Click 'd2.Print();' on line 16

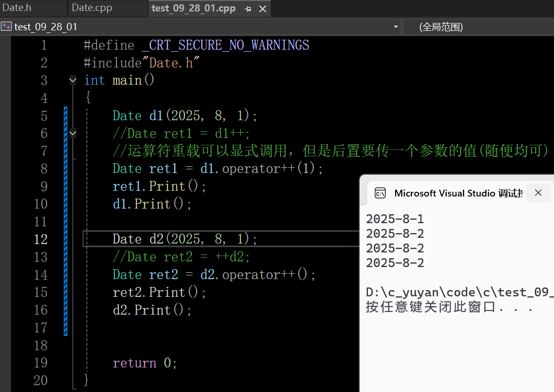tap(152, 310)
